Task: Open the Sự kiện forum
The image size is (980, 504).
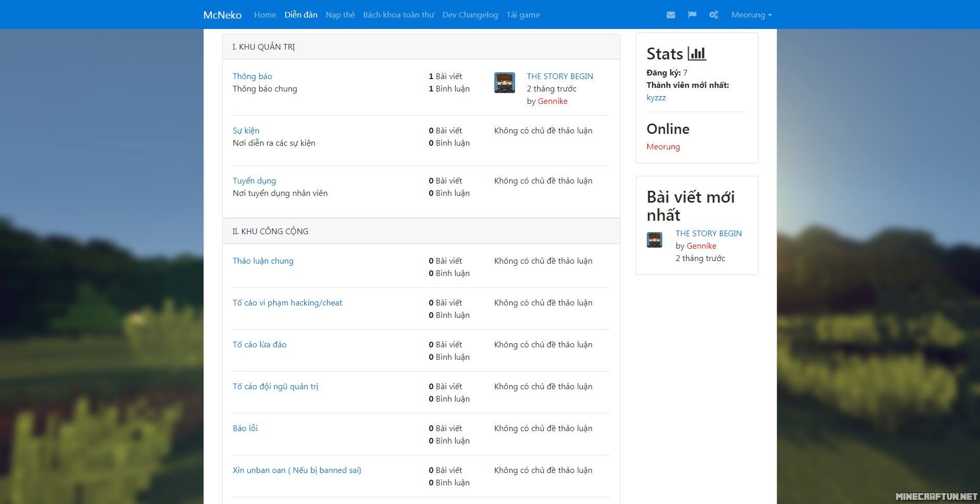Action: point(246,131)
